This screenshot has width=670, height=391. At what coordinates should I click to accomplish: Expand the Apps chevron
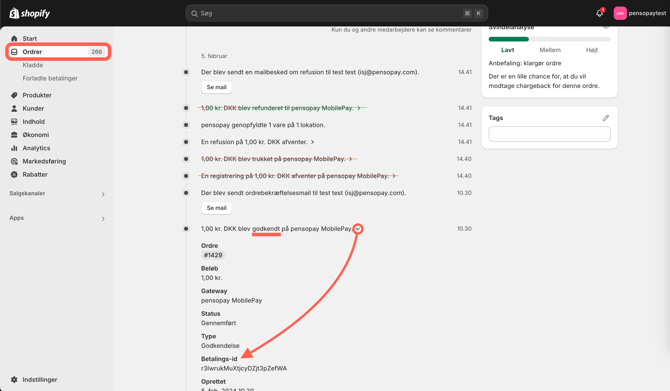pyautogui.click(x=103, y=218)
